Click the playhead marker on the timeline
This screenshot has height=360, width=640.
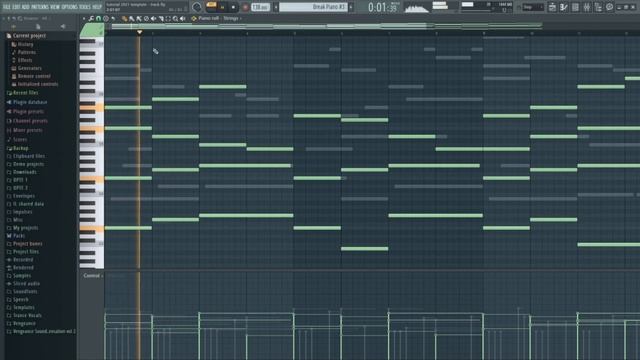point(140,32)
